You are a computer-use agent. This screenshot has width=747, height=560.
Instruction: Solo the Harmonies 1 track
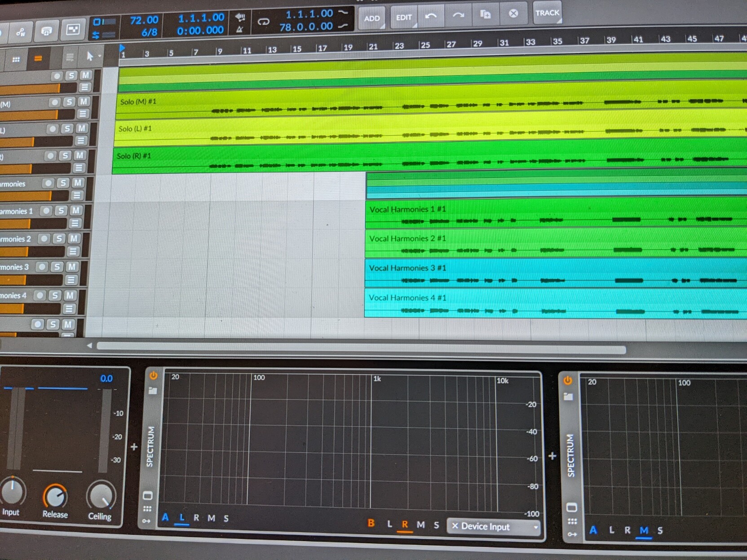61,211
